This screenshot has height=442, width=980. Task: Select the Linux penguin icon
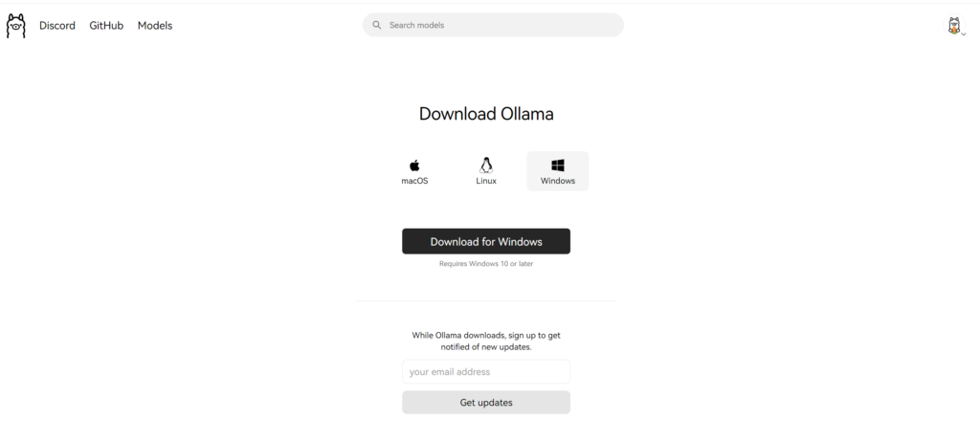(x=486, y=166)
